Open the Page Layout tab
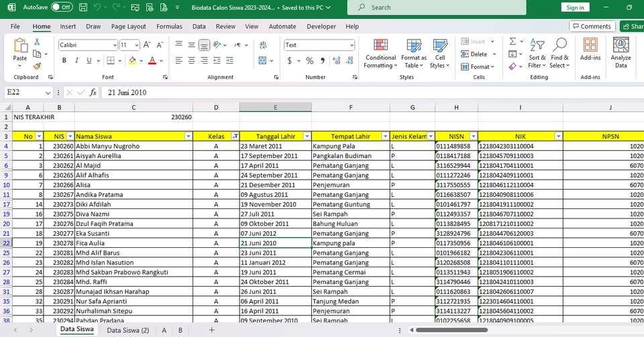The image size is (644, 337). pos(129,26)
